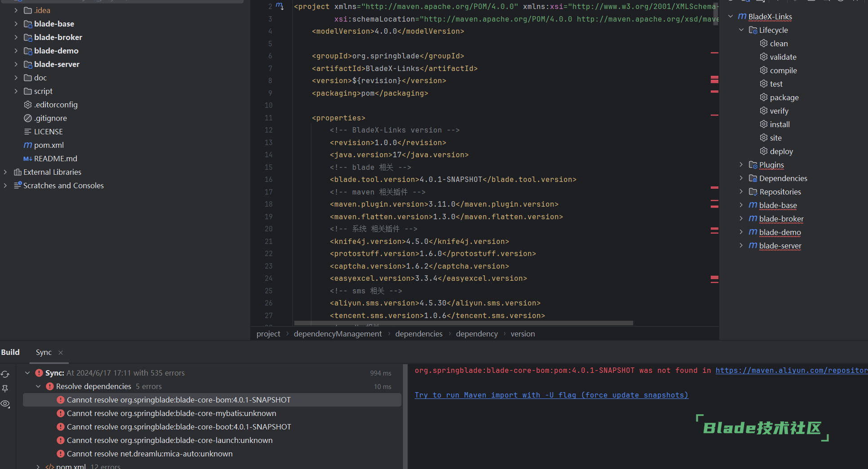Click the compile lifecycle gear icon
This screenshot has width=868, height=469.
pyautogui.click(x=763, y=71)
